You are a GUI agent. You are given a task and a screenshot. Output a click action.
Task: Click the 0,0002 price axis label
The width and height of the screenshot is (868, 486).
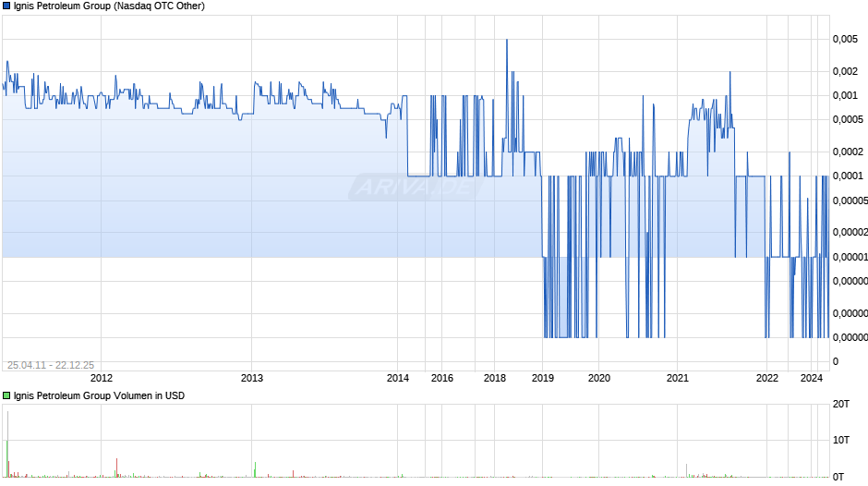coord(848,152)
